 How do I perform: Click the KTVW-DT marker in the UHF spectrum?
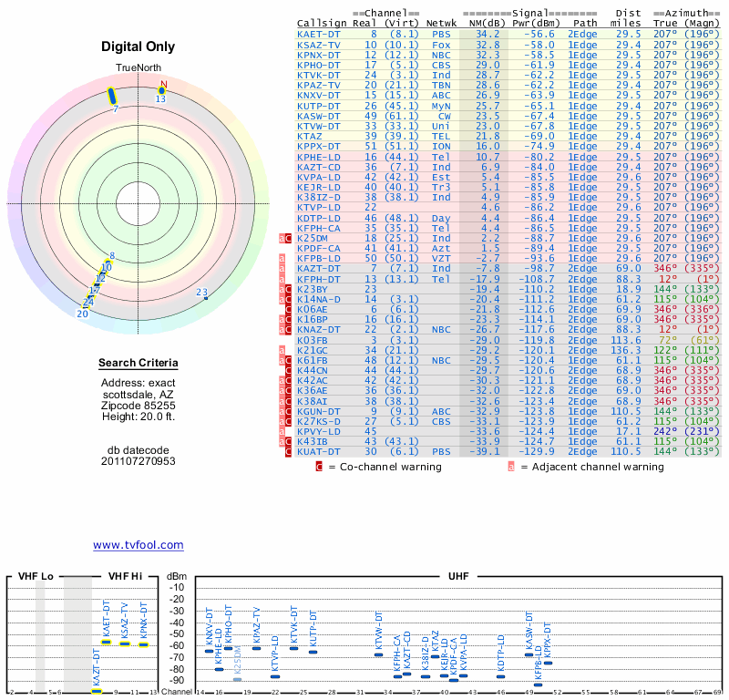tap(379, 654)
